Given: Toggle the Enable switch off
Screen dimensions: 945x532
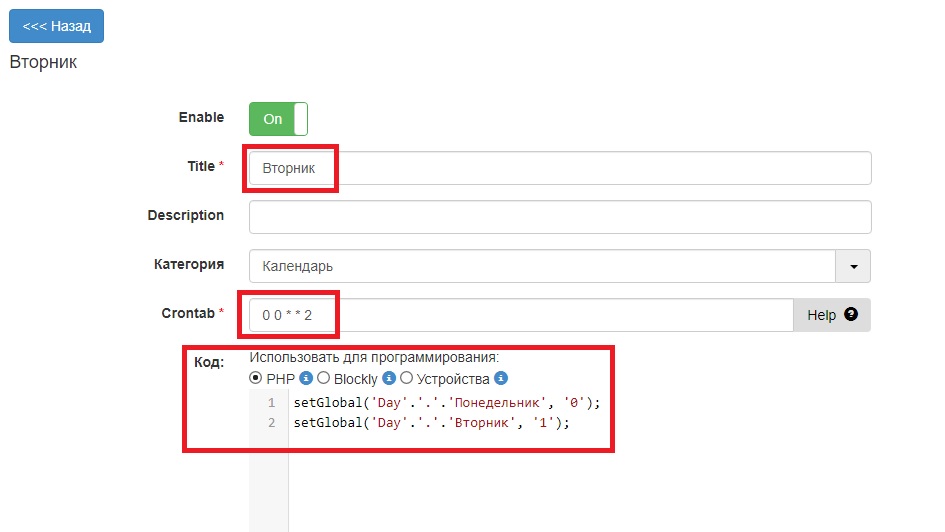Looking at the screenshot, I should pyautogui.click(x=278, y=118).
